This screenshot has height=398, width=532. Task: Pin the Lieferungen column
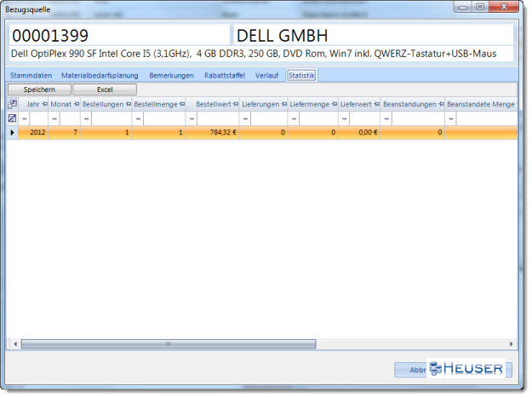(x=284, y=104)
